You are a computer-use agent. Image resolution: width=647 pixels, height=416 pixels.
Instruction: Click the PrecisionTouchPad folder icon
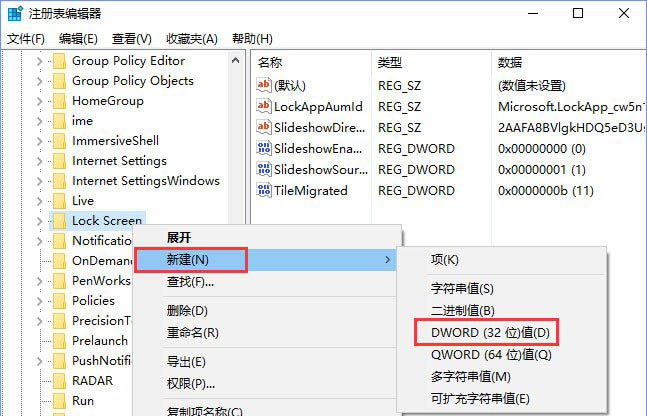coord(59,321)
